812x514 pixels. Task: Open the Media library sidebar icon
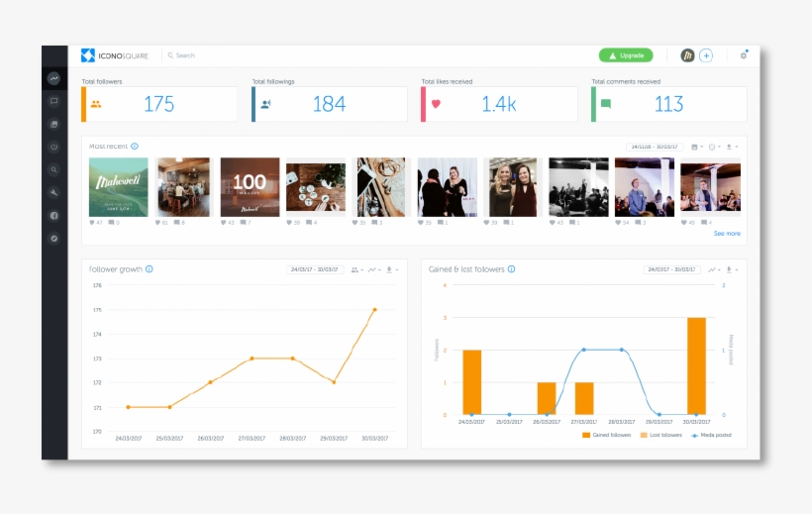(x=53, y=124)
